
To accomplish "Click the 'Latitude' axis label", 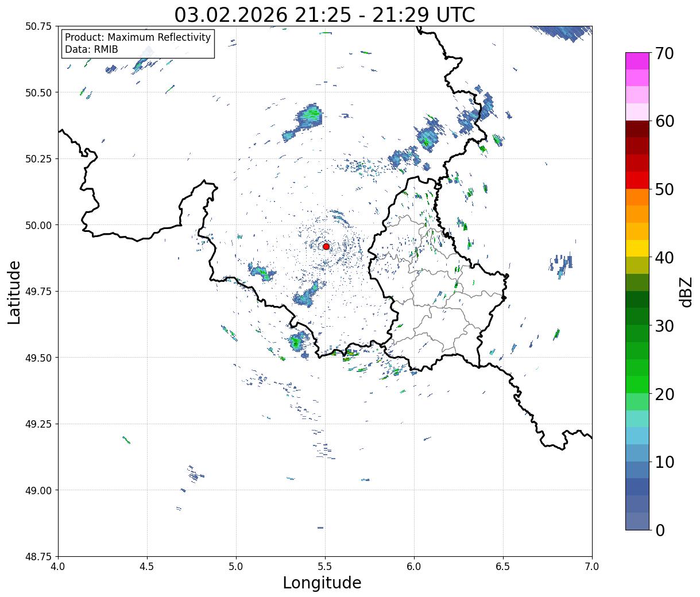I will point(14,292).
